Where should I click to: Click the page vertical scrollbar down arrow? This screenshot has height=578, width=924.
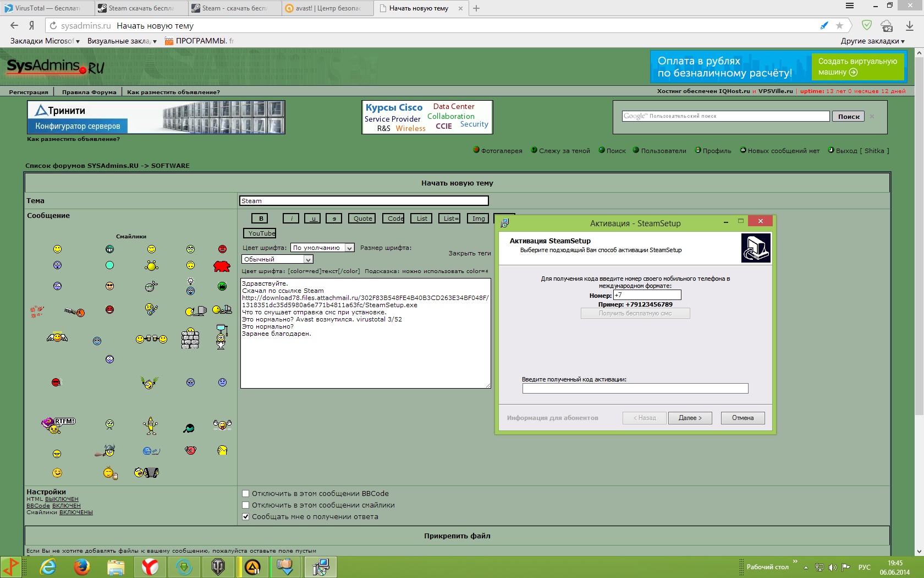(x=919, y=551)
